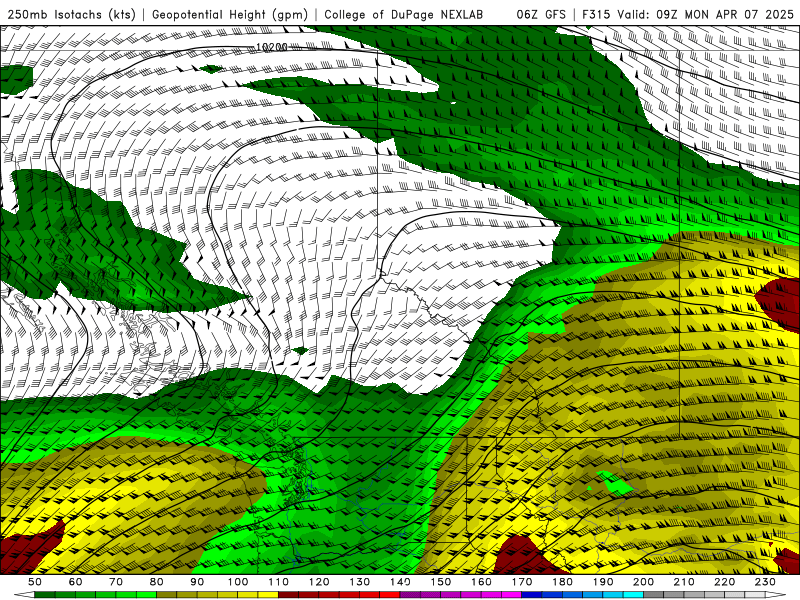Click the 230 kt legend label
Screen dimensions: 800x600
point(765,582)
